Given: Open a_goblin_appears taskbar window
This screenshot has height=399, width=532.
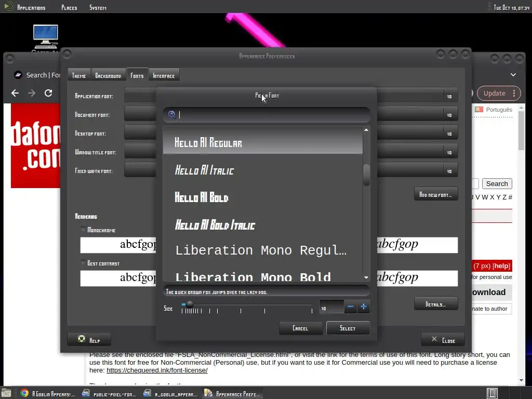Looking at the screenshot, I should (170, 394).
